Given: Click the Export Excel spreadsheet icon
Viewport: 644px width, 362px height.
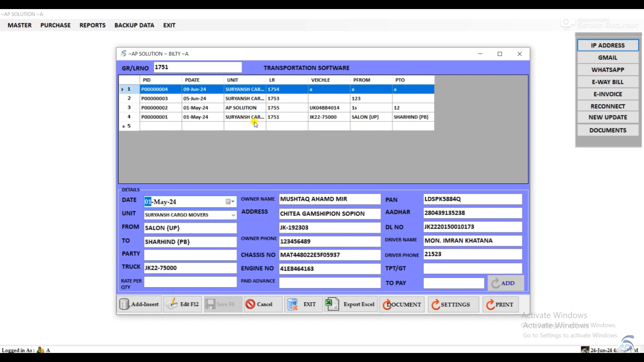Looking at the screenshot, I should (332, 304).
